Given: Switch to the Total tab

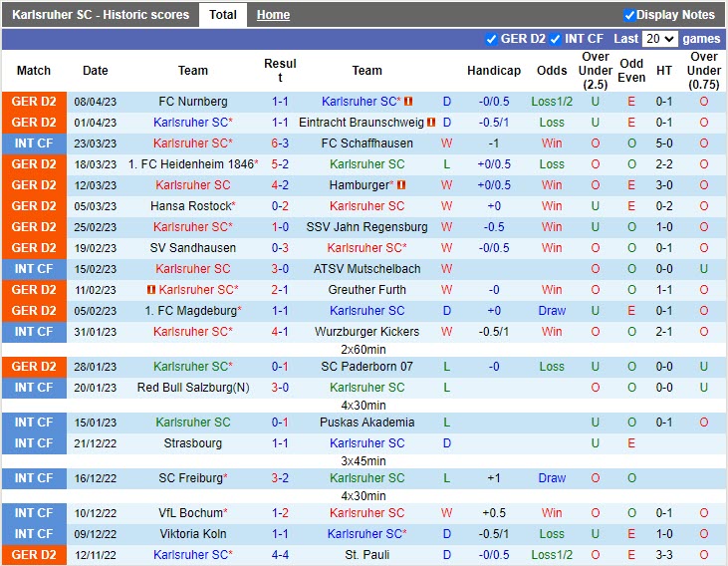Looking at the screenshot, I should click(223, 15).
